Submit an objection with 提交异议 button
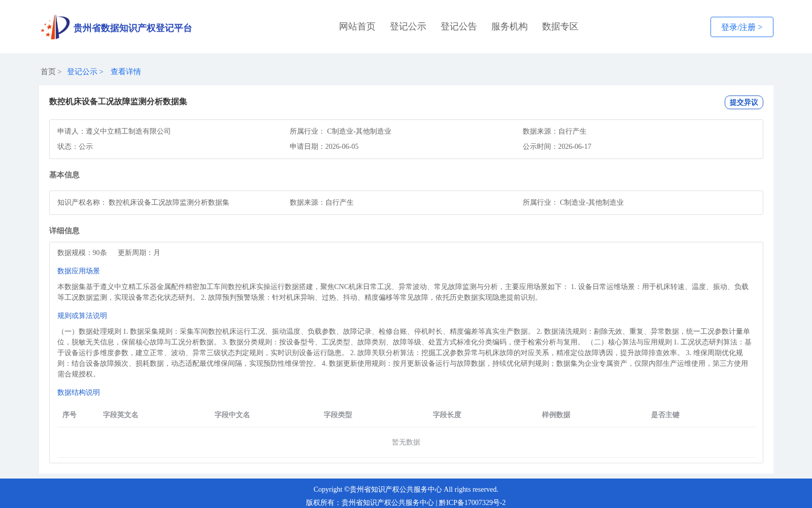 pyautogui.click(x=744, y=102)
